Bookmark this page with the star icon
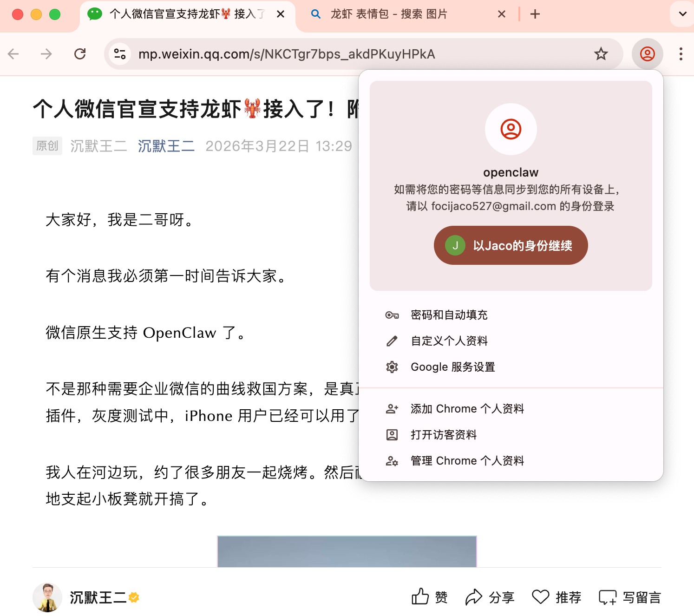The image size is (694, 616). (x=601, y=54)
